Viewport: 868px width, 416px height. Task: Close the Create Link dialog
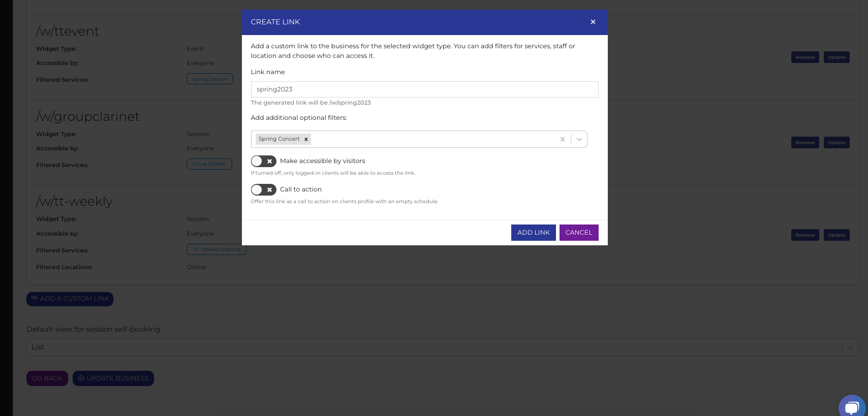(593, 22)
